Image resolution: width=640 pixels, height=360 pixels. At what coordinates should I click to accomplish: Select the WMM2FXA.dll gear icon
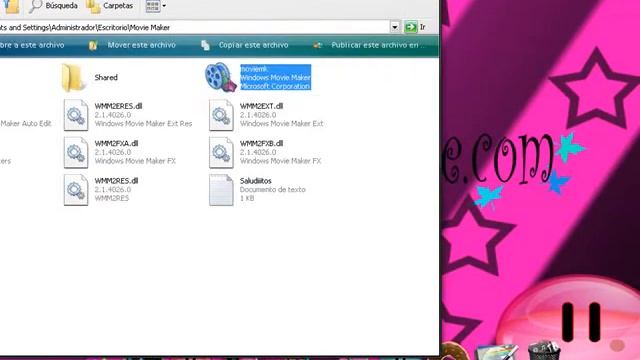tap(76, 153)
